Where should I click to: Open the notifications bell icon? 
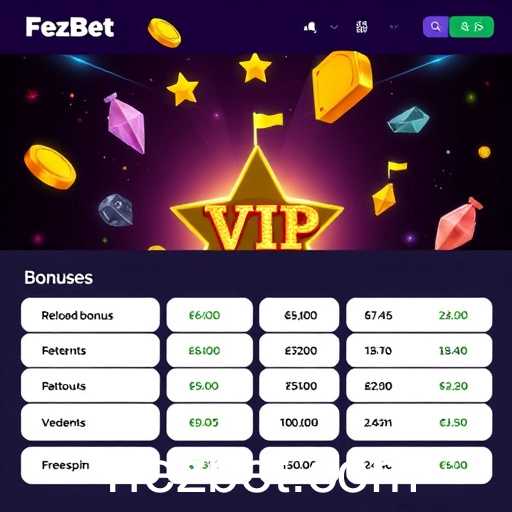[x=310, y=27]
